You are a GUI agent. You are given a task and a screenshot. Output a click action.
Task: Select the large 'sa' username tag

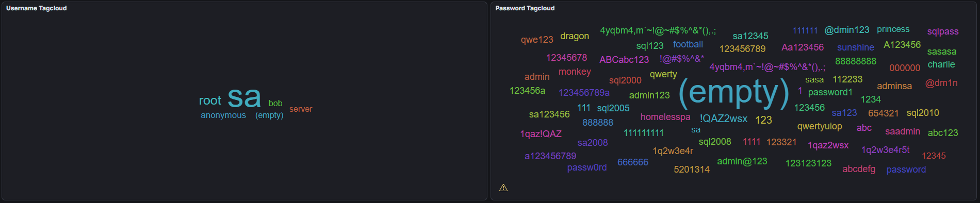coord(244,97)
